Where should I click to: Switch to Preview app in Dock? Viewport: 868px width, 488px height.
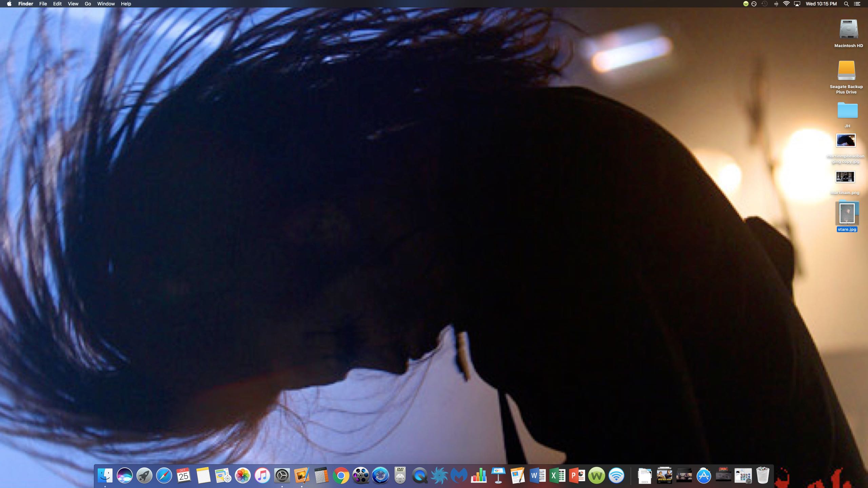(x=302, y=476)
